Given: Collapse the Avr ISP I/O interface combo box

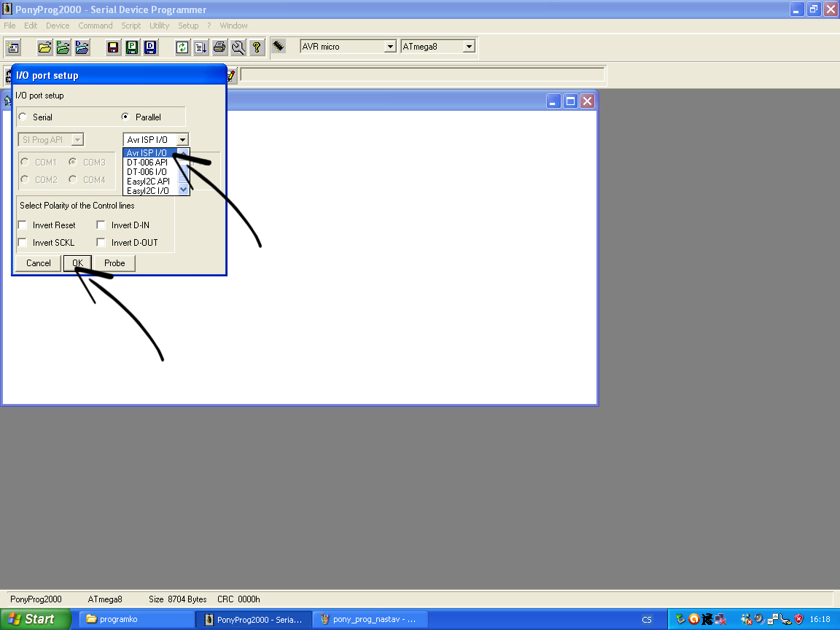Looking at the screenshot, I should (182, 140).
